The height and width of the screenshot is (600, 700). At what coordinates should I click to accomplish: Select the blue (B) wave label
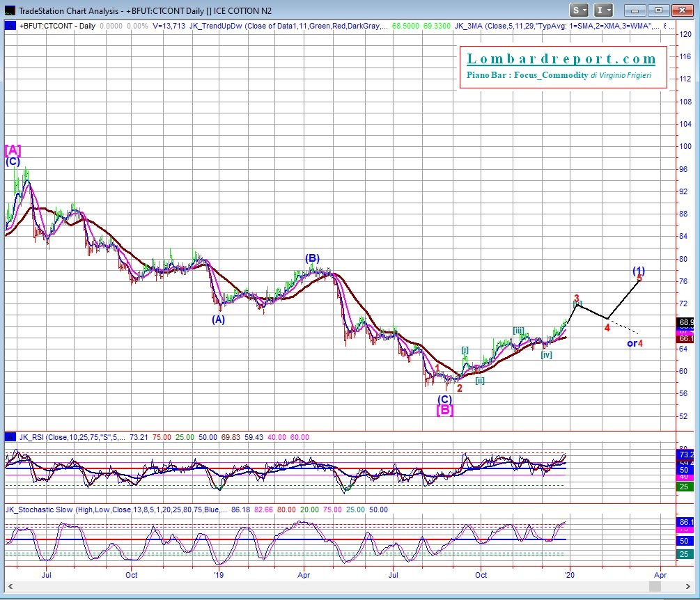(x=312, y=258)
